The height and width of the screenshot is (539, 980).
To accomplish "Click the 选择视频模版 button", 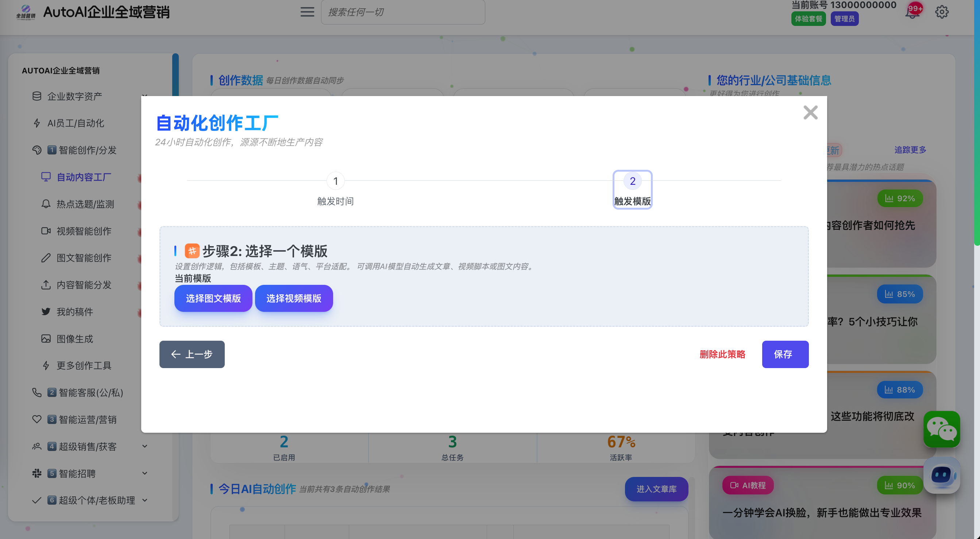I will [294, 298].
